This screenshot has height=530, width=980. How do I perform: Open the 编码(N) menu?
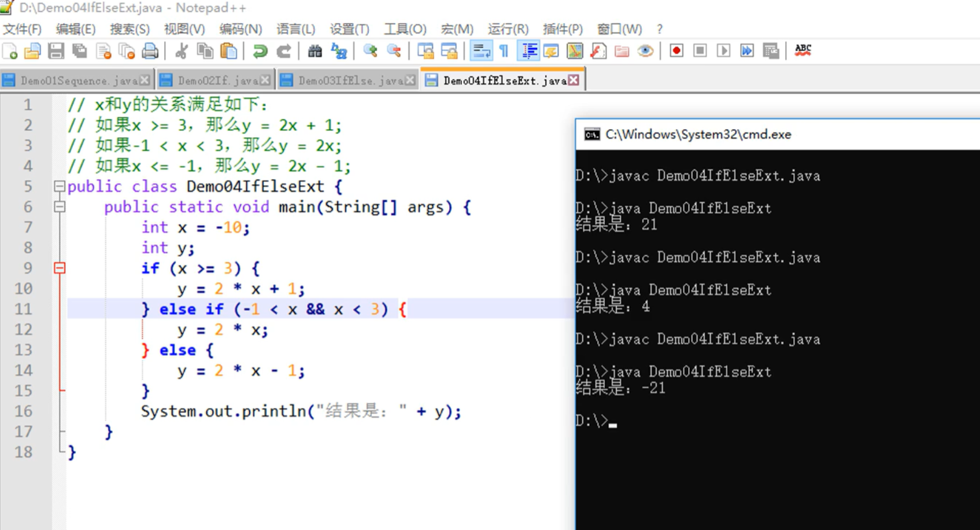coord(241,29)
